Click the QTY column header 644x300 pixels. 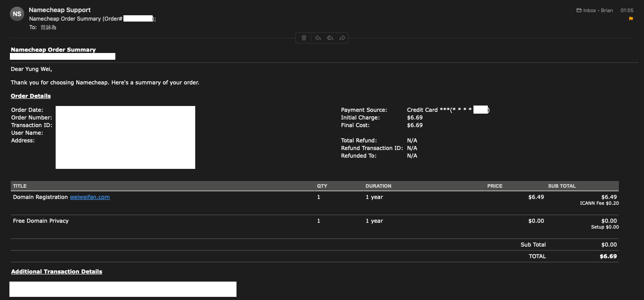coord(322,186)
